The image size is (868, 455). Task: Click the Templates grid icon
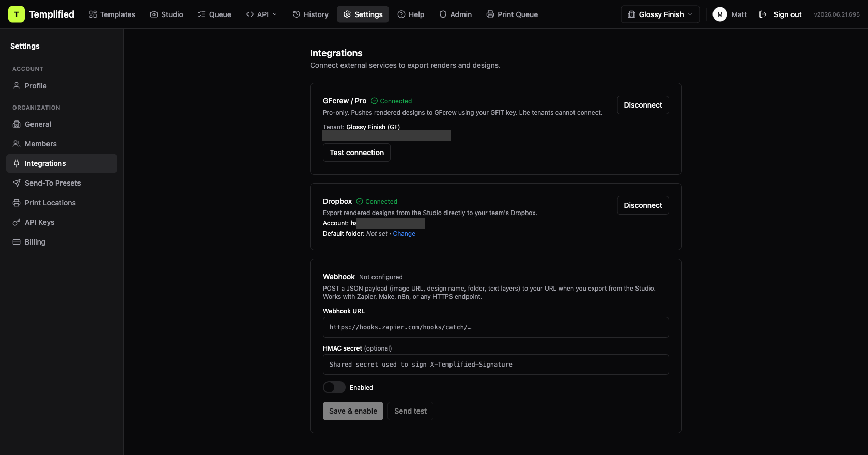[93, 14]
